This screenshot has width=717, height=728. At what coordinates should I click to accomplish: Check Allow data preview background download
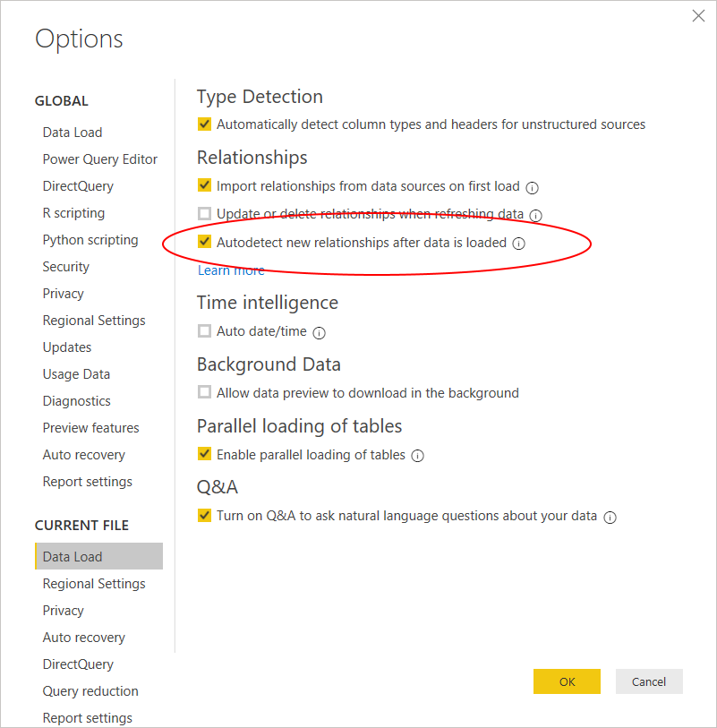tap(204, 392)
